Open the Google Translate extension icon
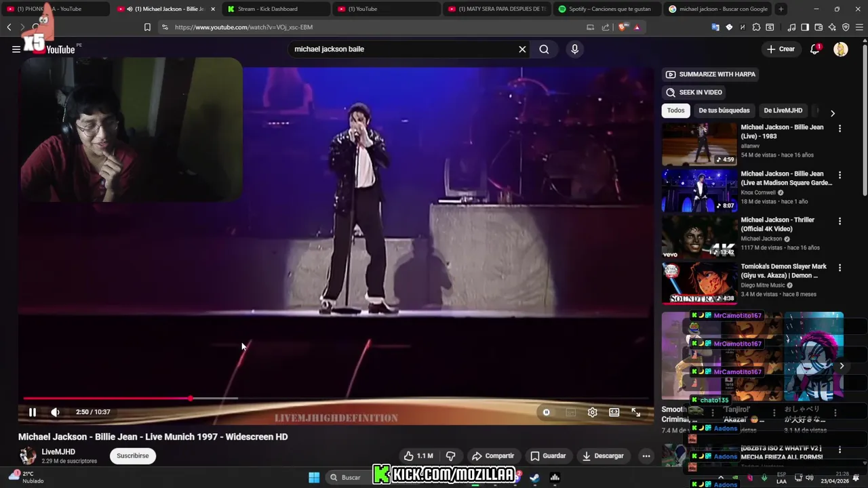The image size is (868, 488). click(715, 27)
